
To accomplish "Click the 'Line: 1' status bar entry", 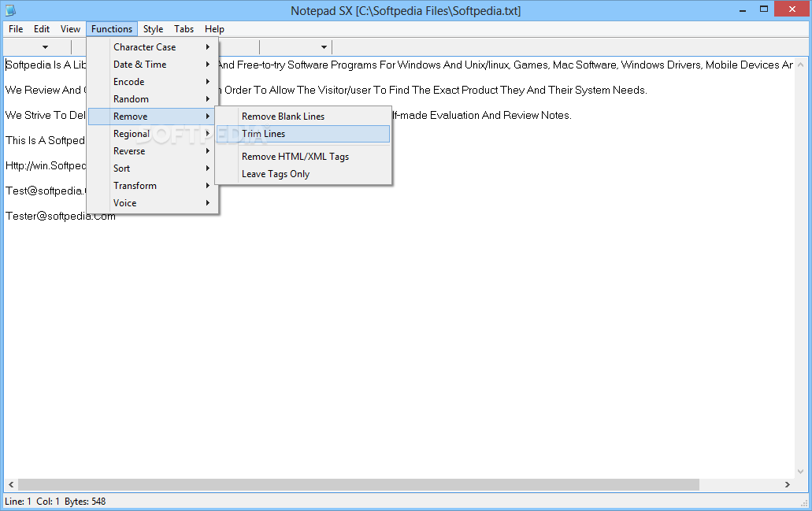I will click(x=18, y=502).
